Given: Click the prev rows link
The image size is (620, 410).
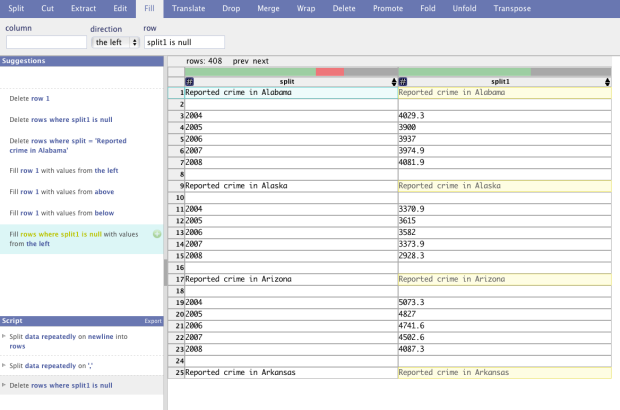Looking at the screenshot, I should tap(240, 61).
